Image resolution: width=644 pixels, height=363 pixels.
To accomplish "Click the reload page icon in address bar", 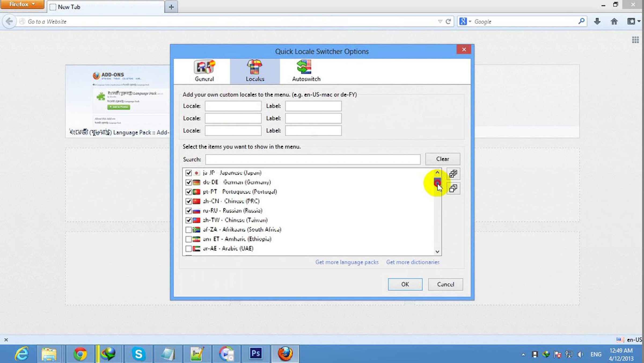I will coord(448,21).
